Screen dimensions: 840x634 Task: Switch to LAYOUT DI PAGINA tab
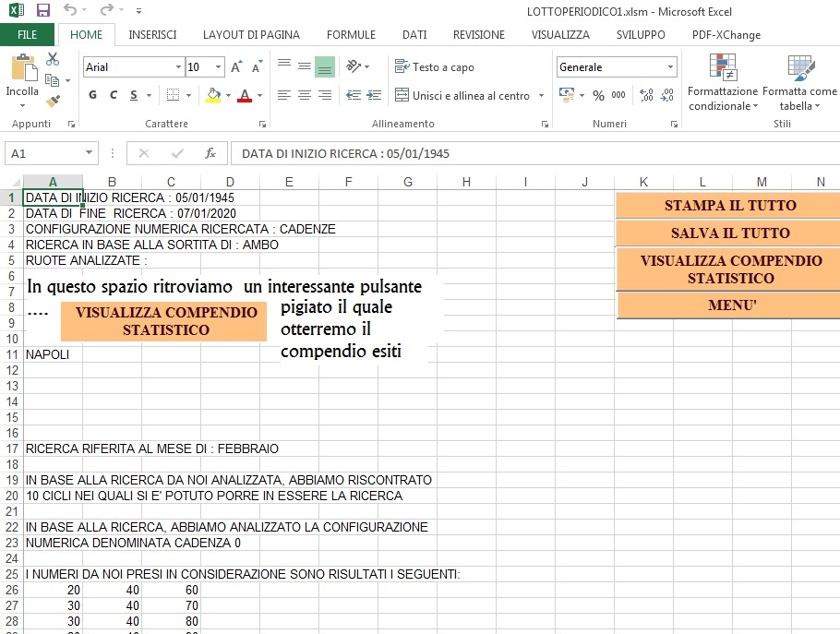click(x=251, y=35)
